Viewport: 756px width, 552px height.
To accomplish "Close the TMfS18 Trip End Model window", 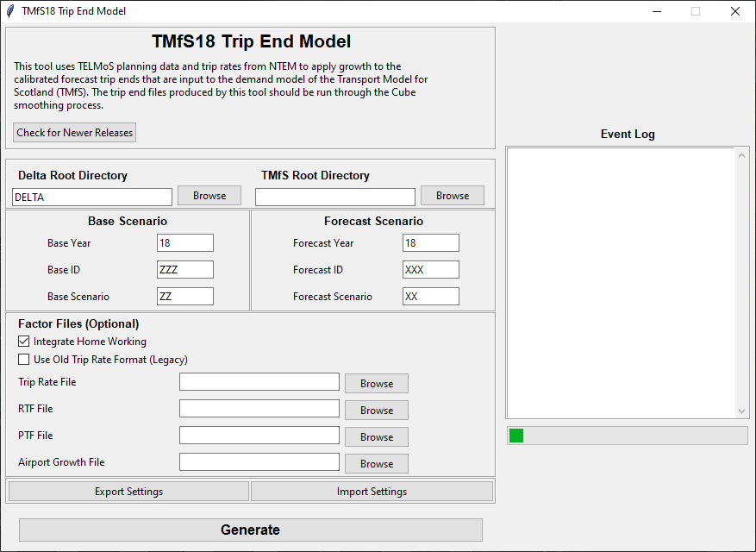I will 734,11.
